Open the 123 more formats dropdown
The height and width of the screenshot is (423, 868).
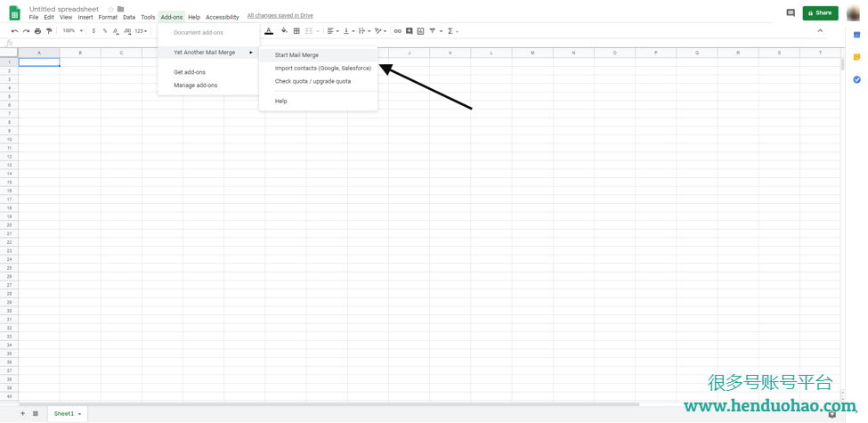(142, 31)
